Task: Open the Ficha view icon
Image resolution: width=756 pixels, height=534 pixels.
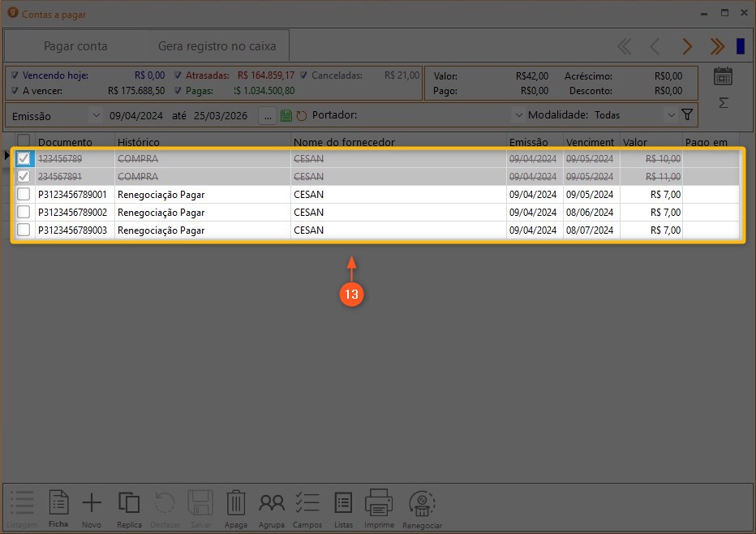Action: 58,503
